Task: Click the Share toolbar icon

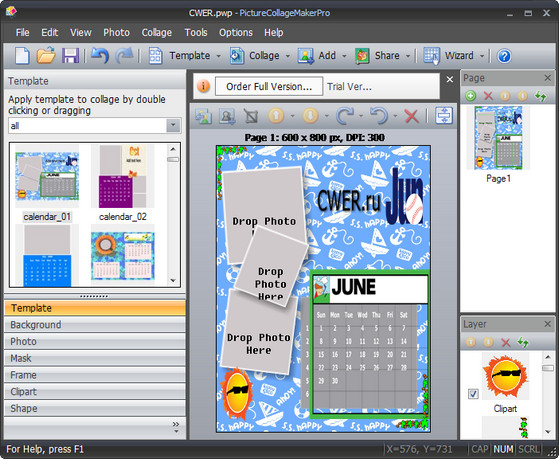Action: point(362,56)
